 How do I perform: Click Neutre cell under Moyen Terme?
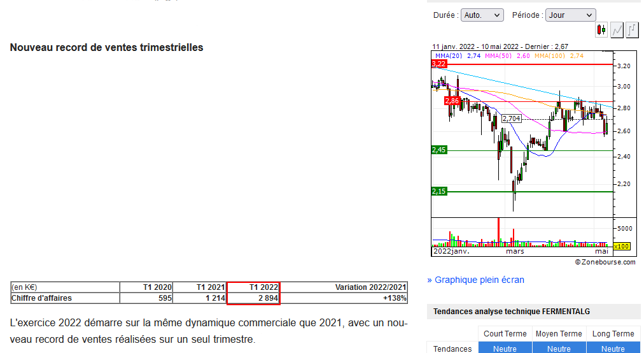[x=559, y=348]
